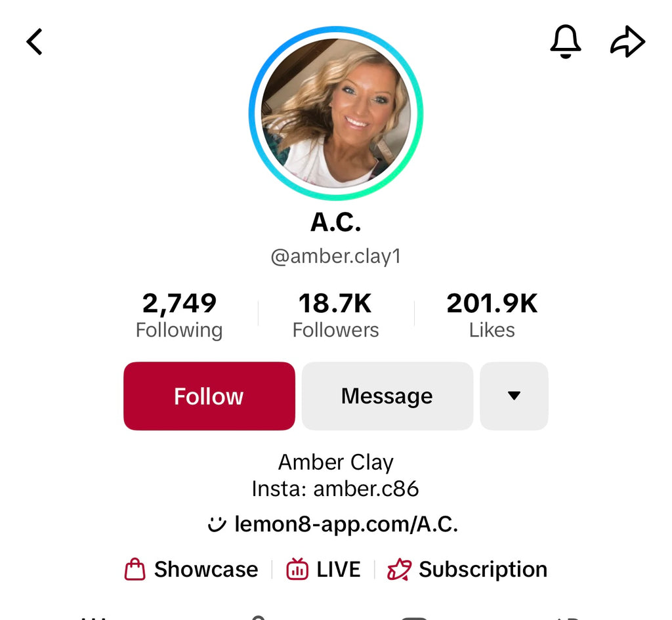This screenshot has width=672, height=620.
Task: Open the LIVE section label
Action: tap(339, 569)
